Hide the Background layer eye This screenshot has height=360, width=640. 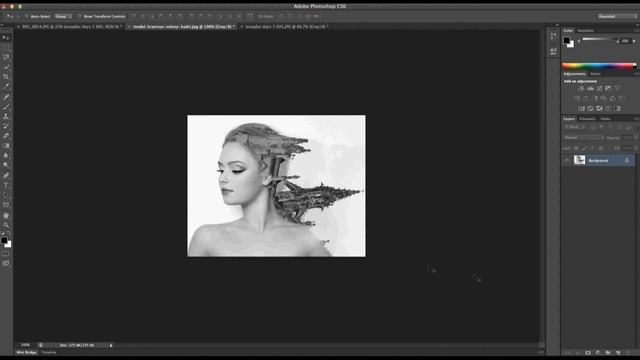point(567,160)
